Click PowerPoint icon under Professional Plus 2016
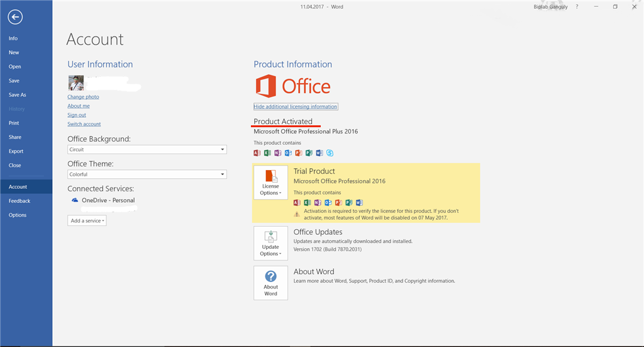The height and width of the screenshot is (347, 644). coord(299,153)
